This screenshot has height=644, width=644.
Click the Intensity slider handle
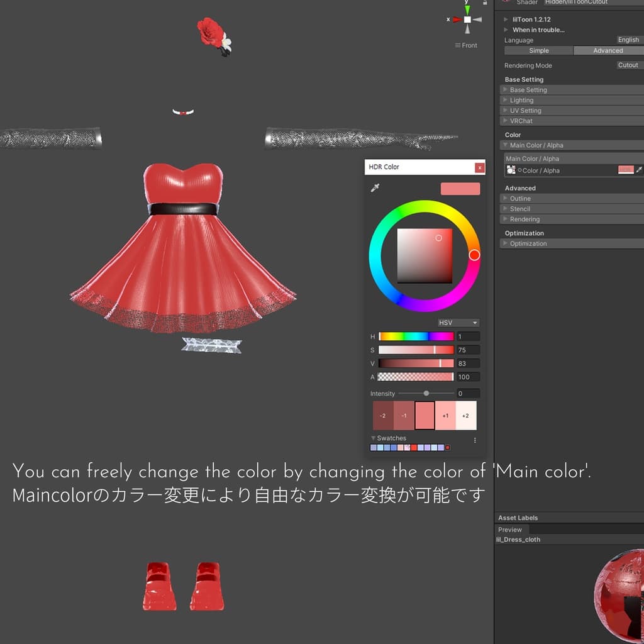(426, 393)
